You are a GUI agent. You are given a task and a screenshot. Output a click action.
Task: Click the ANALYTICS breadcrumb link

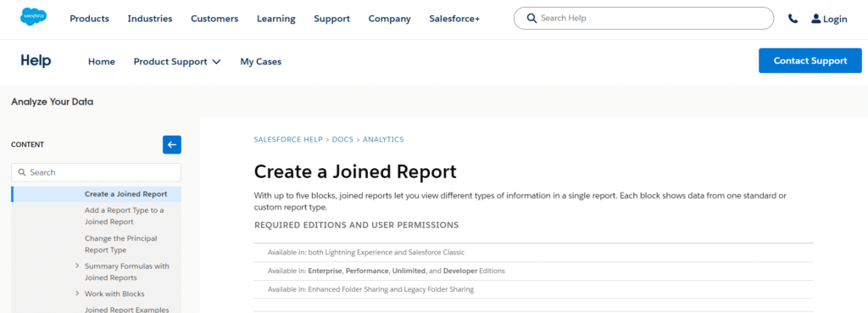[x=383, y=139]
